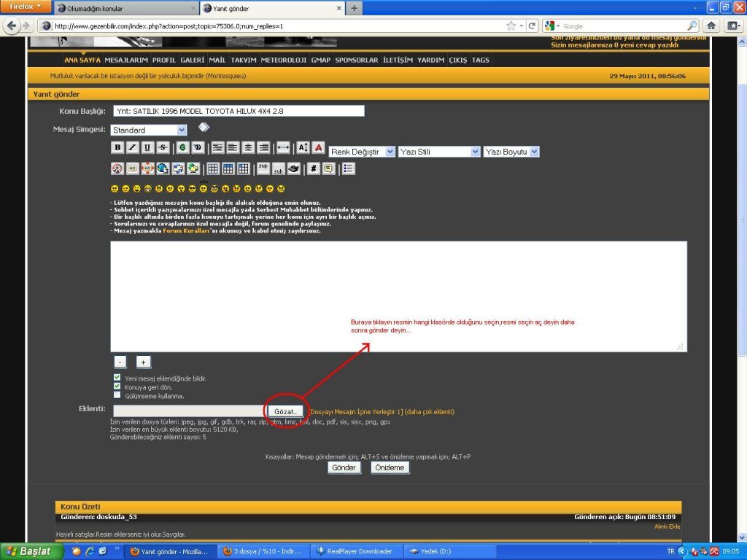The width and height of the screenshot is (747, 560).
Task: Click the red A font color icon
Action: 318,147
